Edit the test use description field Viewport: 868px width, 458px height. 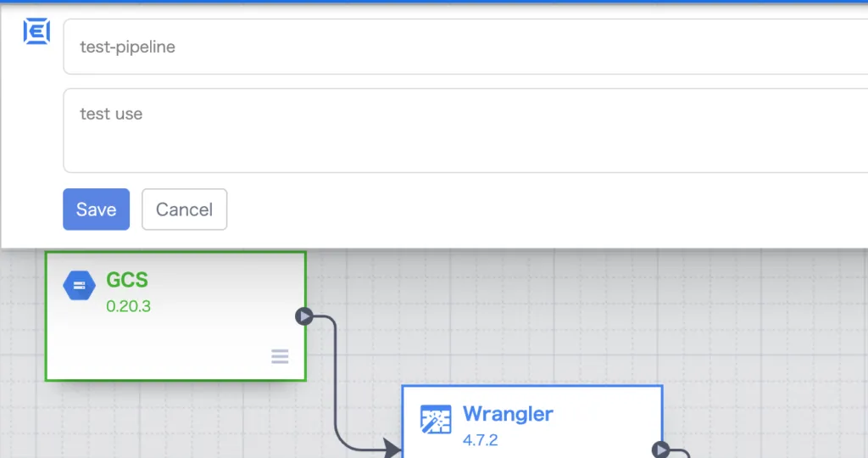click(465, 131)
